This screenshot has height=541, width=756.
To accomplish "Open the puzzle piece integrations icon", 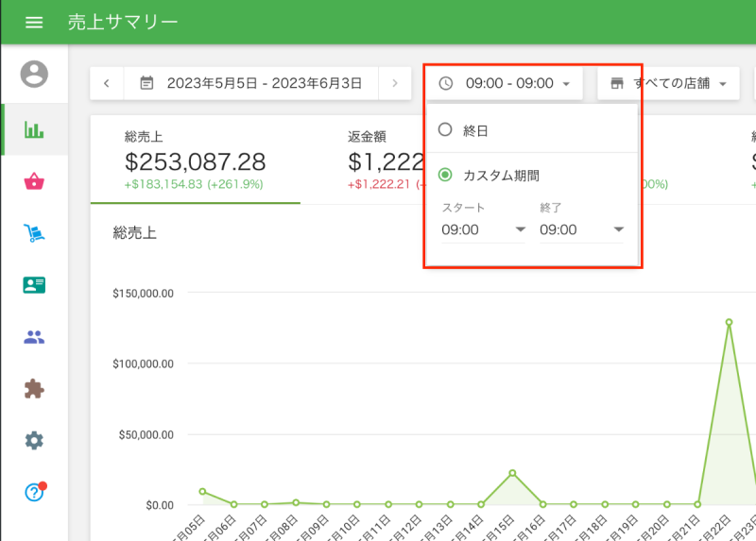I will pos(34,388).
